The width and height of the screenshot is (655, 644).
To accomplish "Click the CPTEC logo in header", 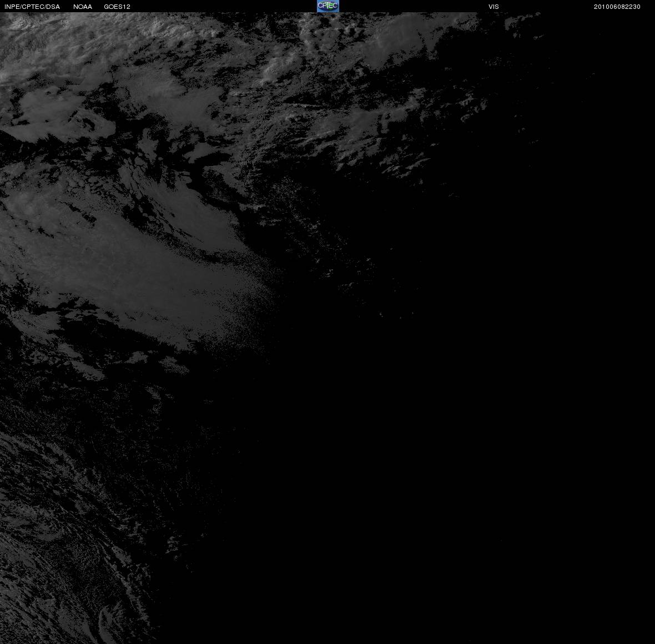I will click(328, 6).
